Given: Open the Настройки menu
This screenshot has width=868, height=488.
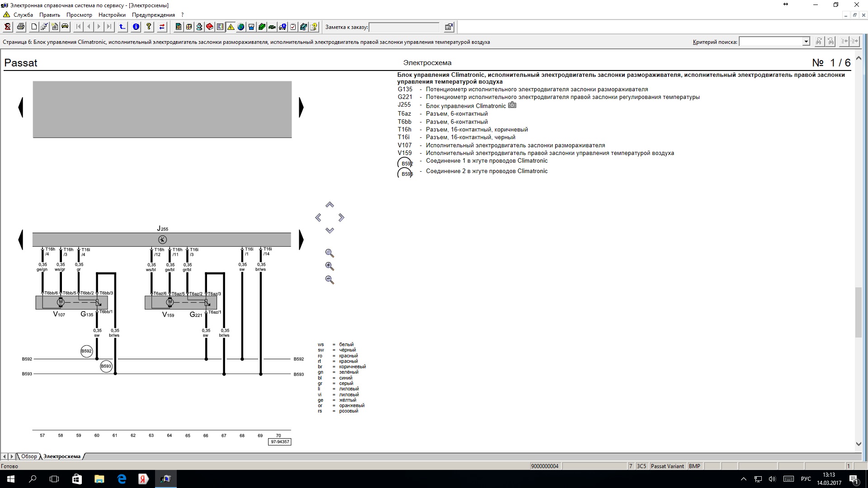Looking at the screenshot, I should [112, 15].
